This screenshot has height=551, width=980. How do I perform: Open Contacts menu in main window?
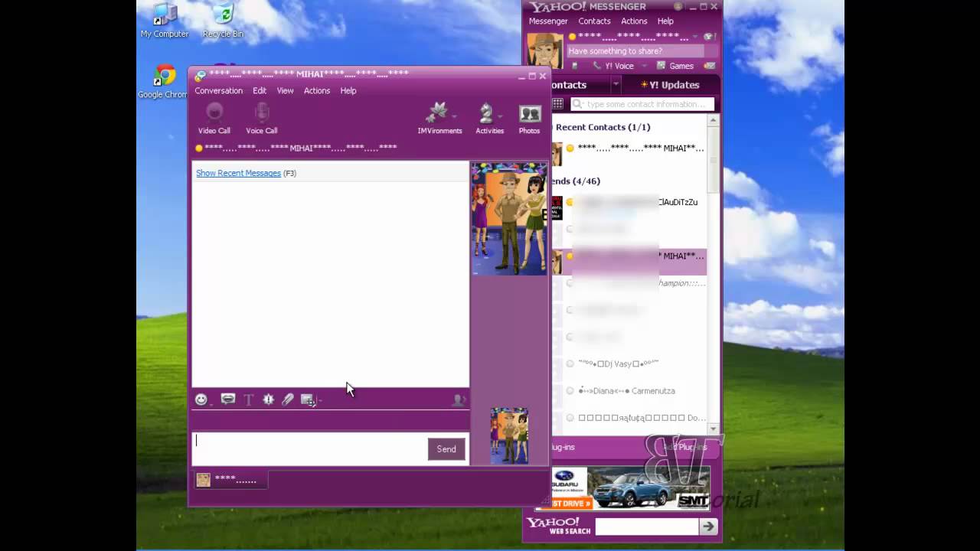tap(594, 21)
